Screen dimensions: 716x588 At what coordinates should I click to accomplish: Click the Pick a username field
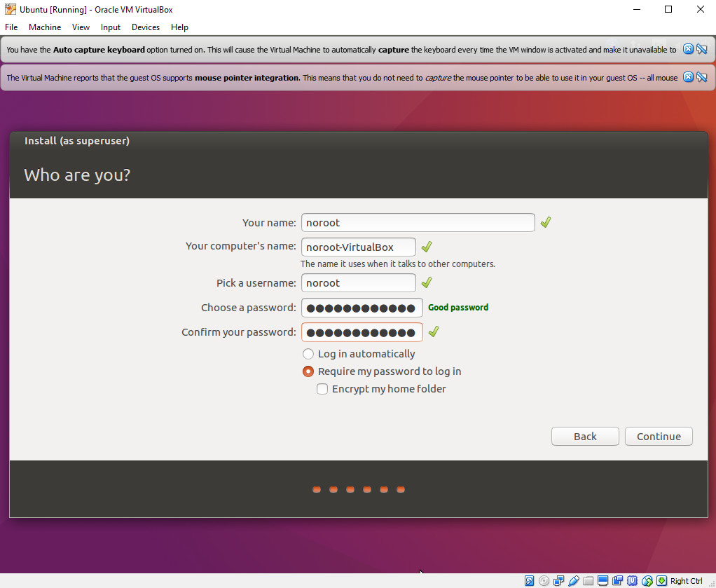(359, 283)
